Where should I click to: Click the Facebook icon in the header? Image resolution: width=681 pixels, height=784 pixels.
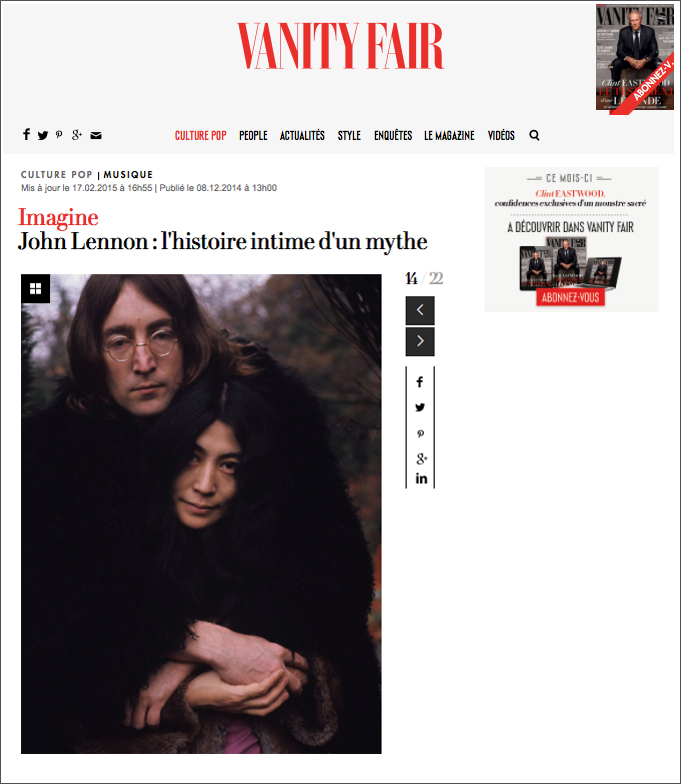[x=26, y=134]
